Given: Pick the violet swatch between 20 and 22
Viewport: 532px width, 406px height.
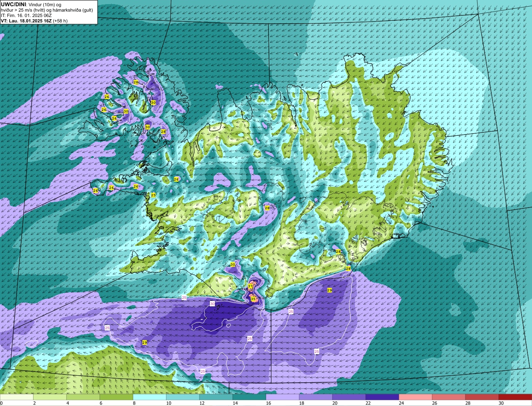Looking at the screenshot, I should pos(349,397).
